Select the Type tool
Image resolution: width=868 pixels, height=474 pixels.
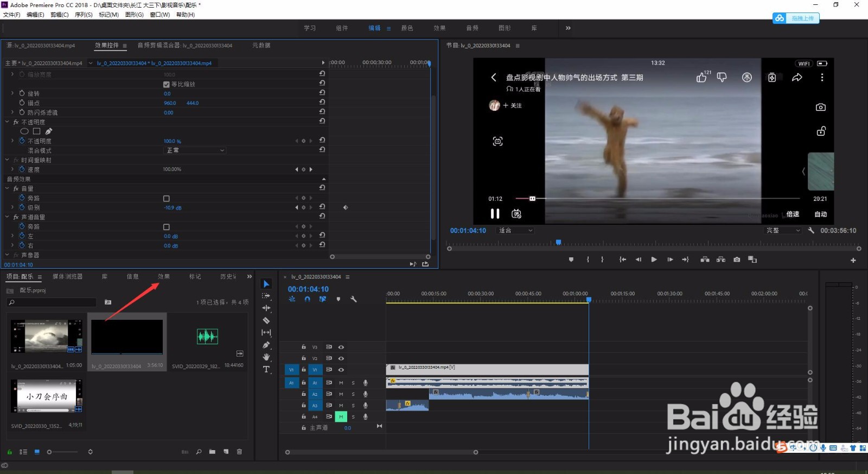click(x=266, y=370)
